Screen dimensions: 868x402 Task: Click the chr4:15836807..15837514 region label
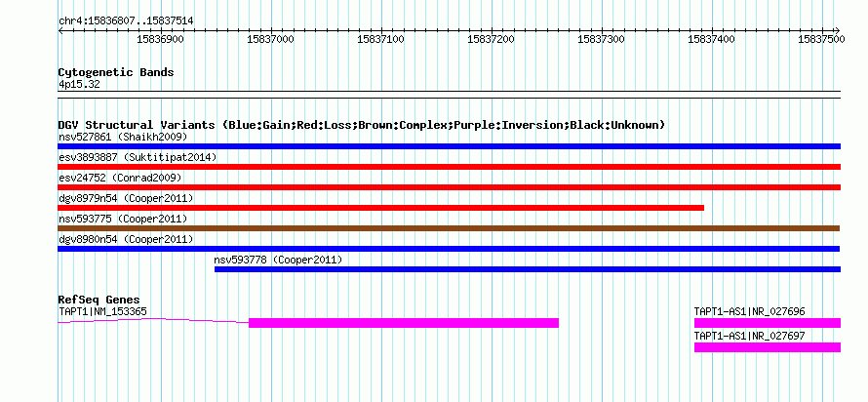click(126, 21)
